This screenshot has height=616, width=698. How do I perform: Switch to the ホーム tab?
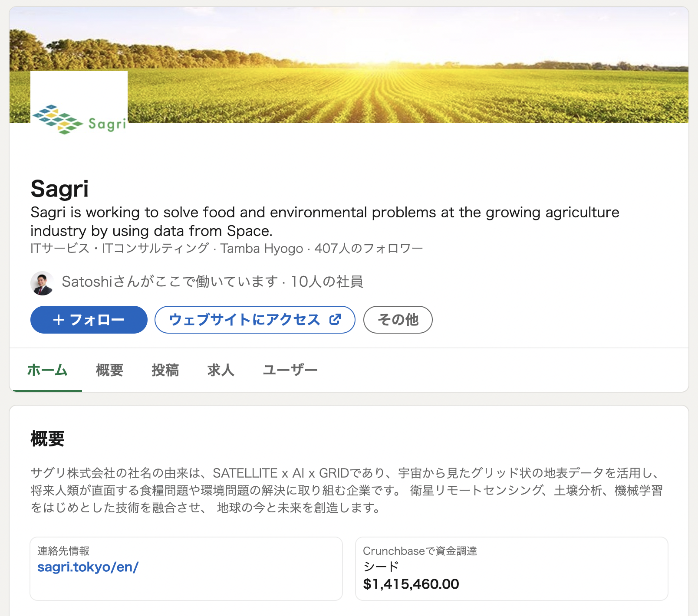click(47, 370)
